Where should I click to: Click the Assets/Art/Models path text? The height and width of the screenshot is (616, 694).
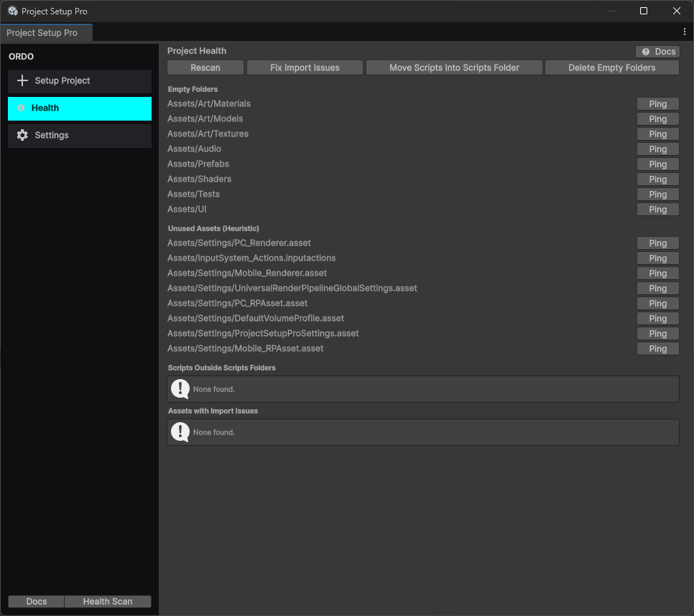[205, 118]
